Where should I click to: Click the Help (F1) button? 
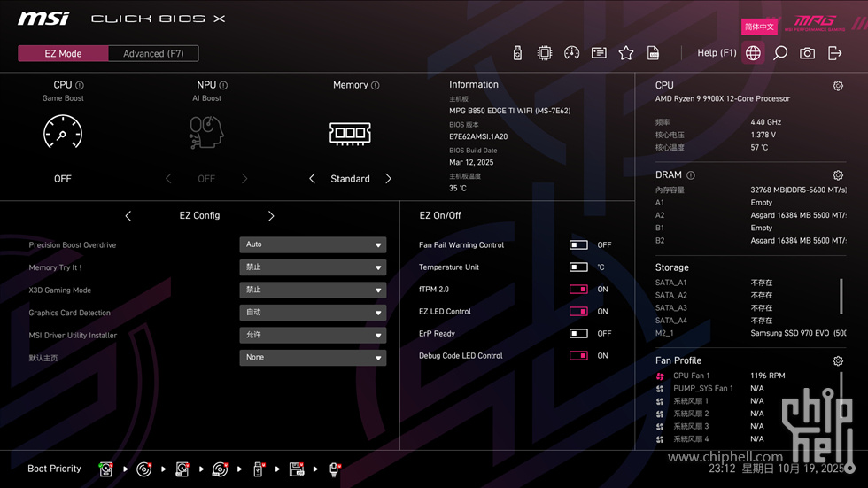click(717, 53)
